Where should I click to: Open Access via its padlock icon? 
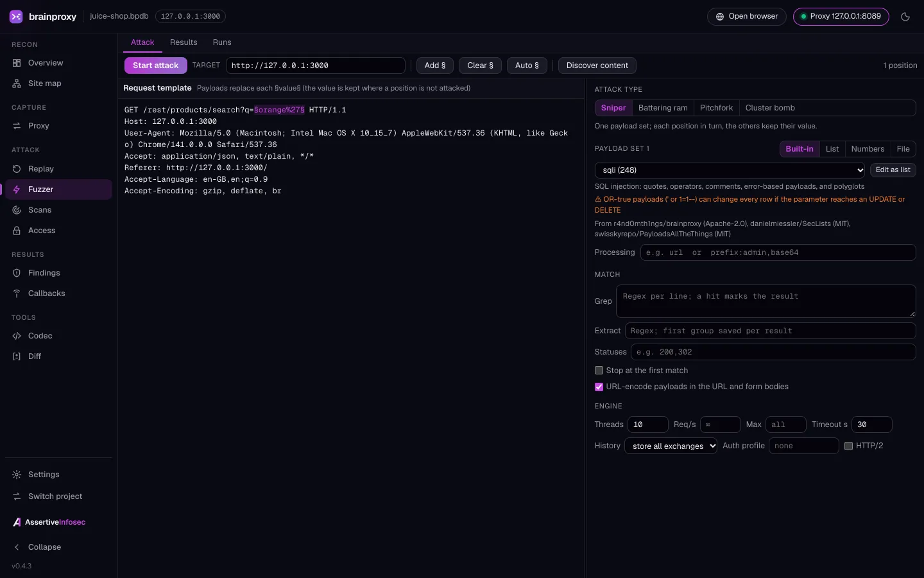coord(17,231)
